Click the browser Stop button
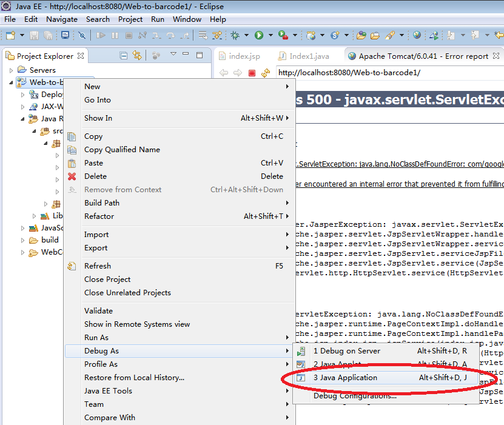The width and height of the screenshot is (504, 425). pyautogui.click(x=252, y=73)
